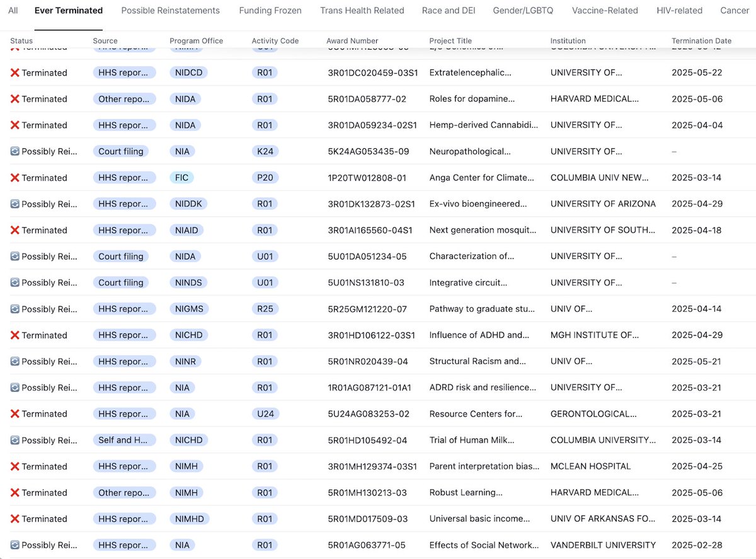Click the Termination Date column header
Image resolution: width=756 pixels, height=559 pixels.
[x=702, y=41]
